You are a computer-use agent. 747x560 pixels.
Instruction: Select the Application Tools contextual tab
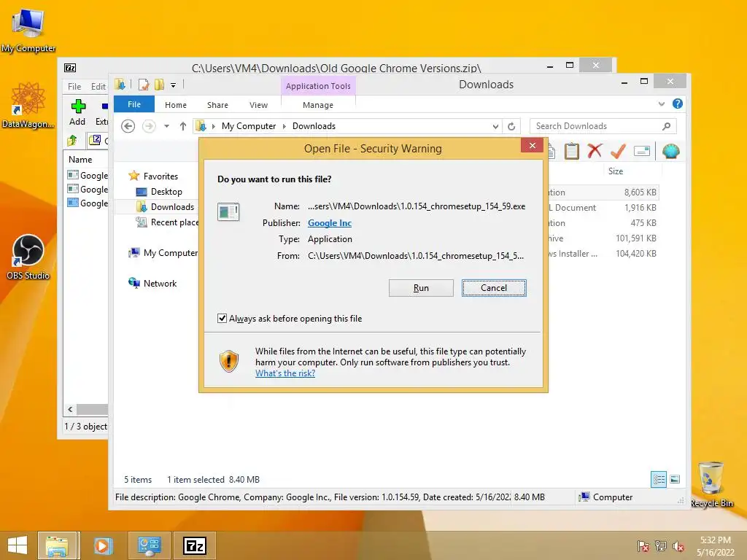[x=318, y=86]
